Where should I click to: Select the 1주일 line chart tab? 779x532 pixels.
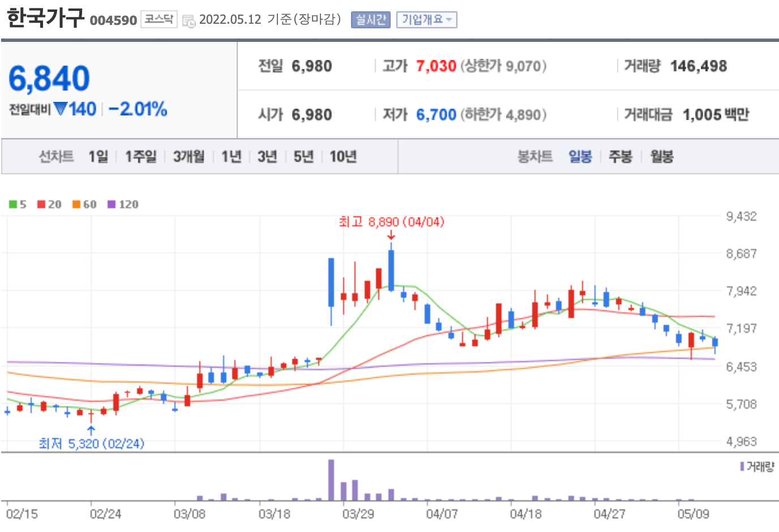pyautogui.click(x=140, y=156)
